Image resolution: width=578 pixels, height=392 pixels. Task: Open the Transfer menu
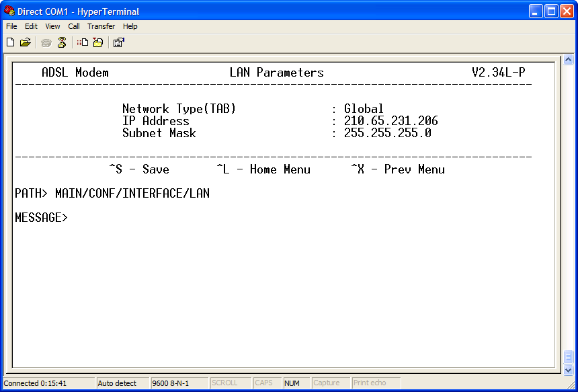point(101,26)
